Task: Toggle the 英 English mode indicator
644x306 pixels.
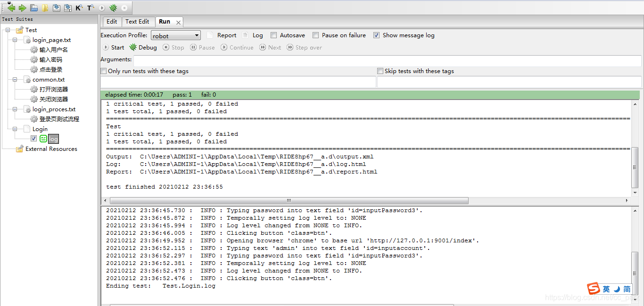Action: point(606,289)
